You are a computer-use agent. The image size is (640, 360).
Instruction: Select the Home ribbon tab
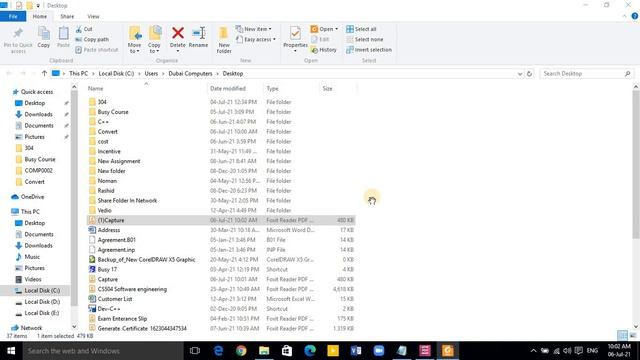(x=40, y=16)
